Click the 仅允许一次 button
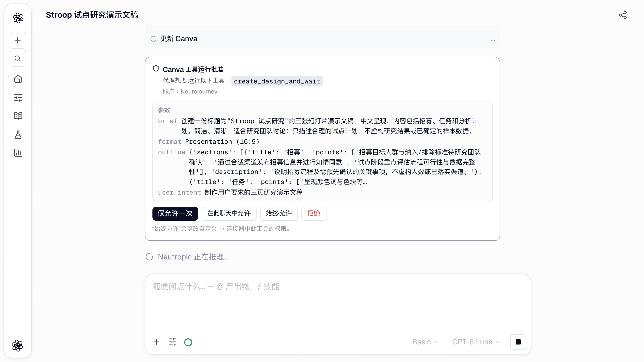 (175, 213)
